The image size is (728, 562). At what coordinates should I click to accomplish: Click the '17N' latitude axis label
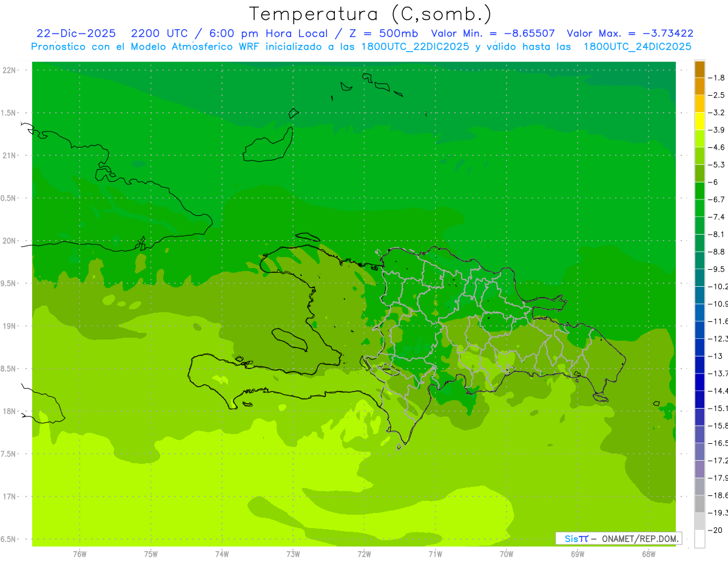click(9, 497)
